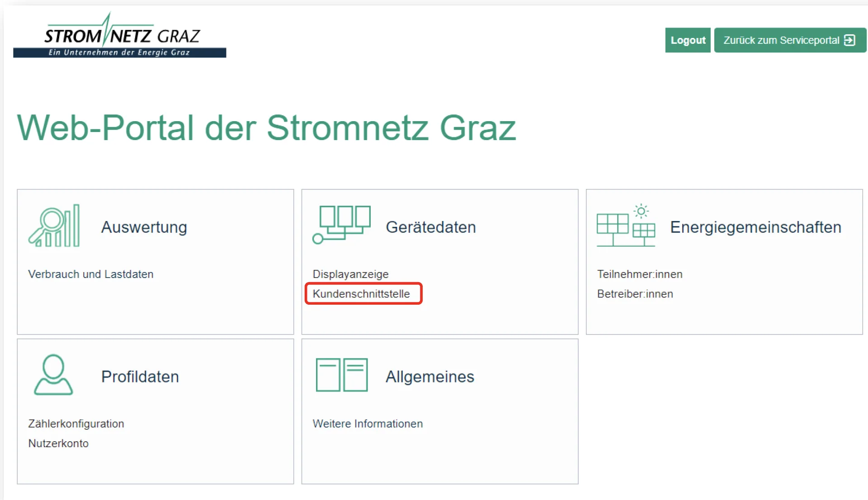Open the Allgemeines book pages icon
868x500 pixels.
[x=342, y=375]
